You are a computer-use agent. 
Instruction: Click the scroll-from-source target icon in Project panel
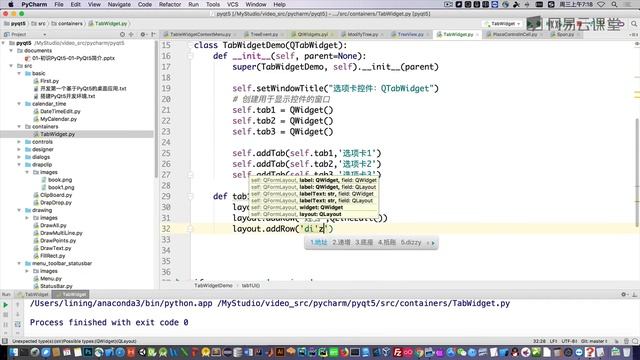coord(122,35)
